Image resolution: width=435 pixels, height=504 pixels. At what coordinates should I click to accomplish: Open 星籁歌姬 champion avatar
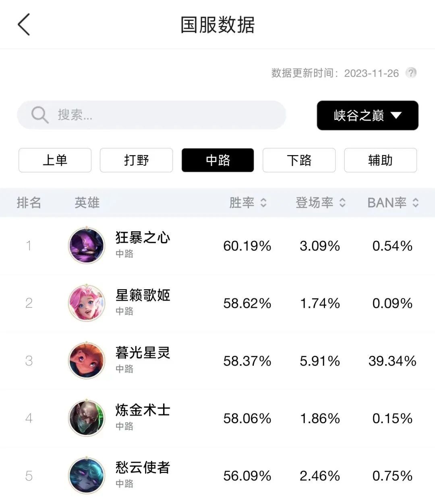click(87, 303)
